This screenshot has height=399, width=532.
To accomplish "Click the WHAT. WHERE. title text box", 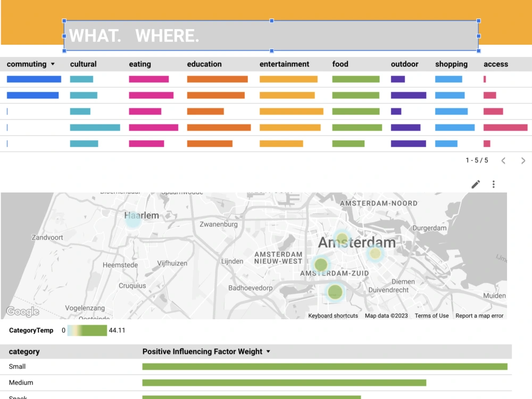I will (271, 36).
